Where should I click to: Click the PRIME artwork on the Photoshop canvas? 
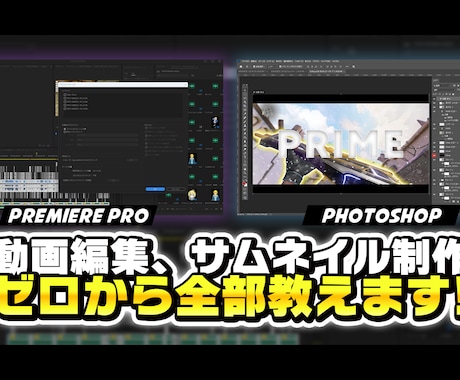pyautogui.click(x=341, y=144)
